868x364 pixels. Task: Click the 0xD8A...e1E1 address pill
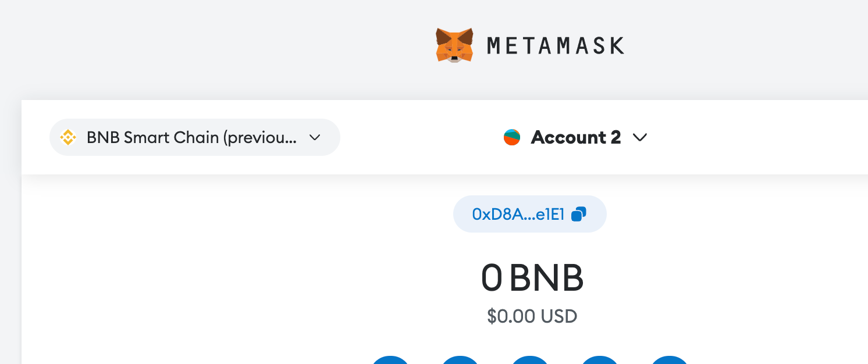tap(529, 214)
